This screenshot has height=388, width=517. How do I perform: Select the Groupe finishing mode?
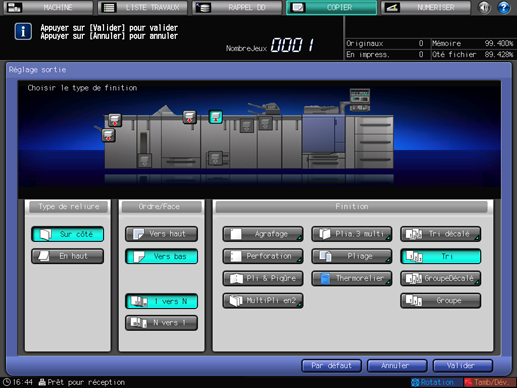tap(440, 301)
